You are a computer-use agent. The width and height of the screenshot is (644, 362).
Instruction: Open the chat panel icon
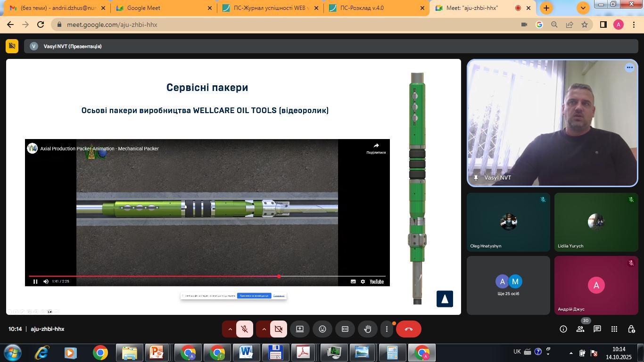pos(597,329)
